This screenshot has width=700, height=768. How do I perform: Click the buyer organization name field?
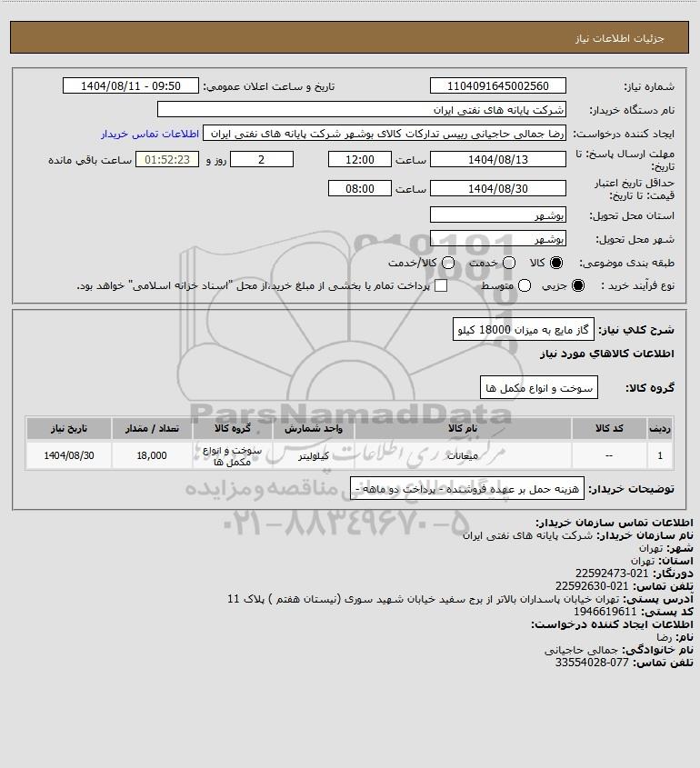click(362, 110)
